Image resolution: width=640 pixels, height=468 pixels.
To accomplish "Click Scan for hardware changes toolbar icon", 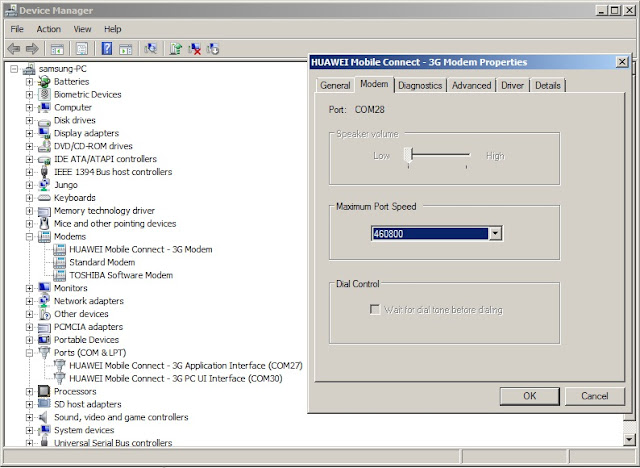I will pos(150,49).
